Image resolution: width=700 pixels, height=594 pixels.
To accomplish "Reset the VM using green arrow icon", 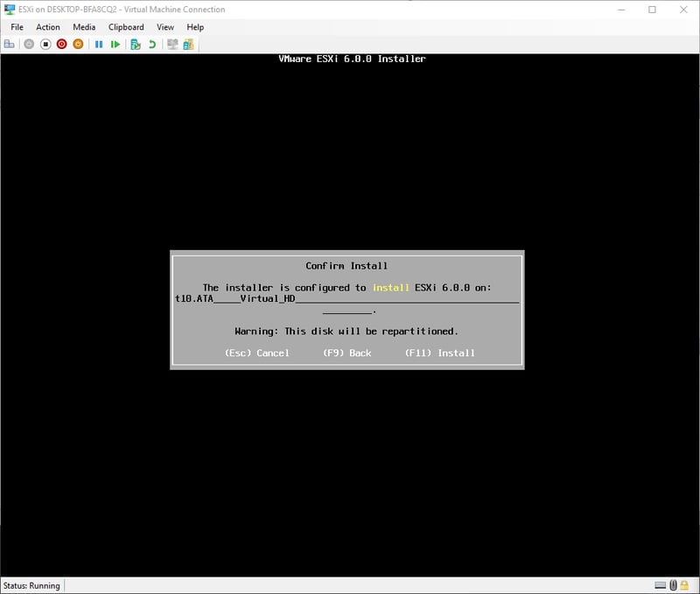I will (x=115, y=44).
